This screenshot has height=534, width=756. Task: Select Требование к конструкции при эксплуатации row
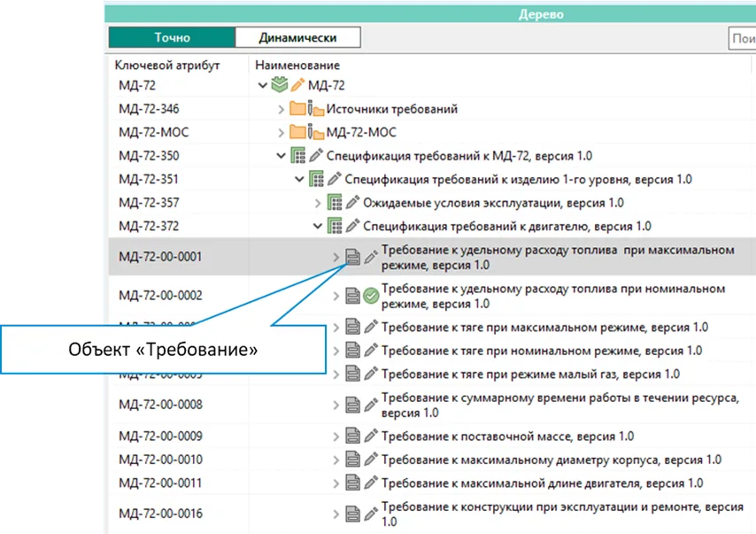click(x=562, y=514)
